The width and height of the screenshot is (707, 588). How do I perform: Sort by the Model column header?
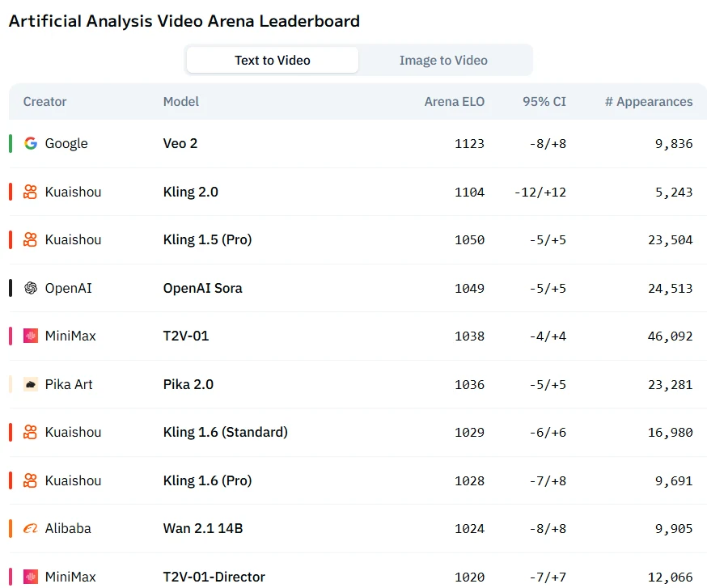click(x=181, y=102)
